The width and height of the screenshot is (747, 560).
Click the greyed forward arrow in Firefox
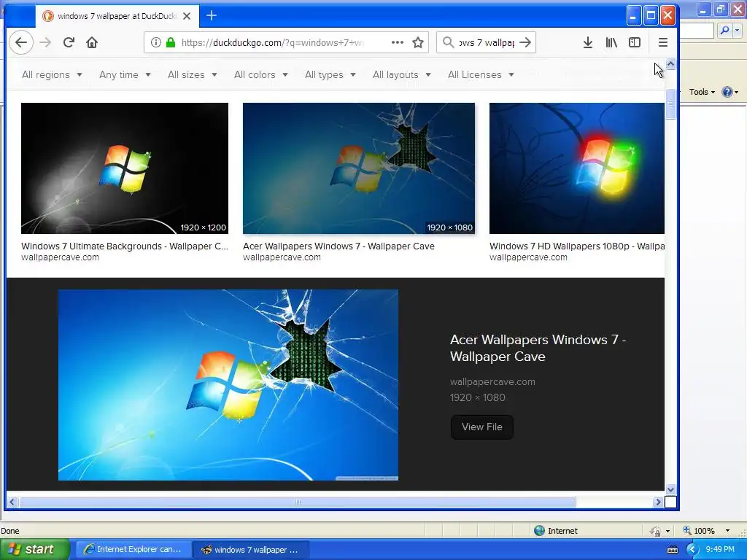(x=45, y=42)
